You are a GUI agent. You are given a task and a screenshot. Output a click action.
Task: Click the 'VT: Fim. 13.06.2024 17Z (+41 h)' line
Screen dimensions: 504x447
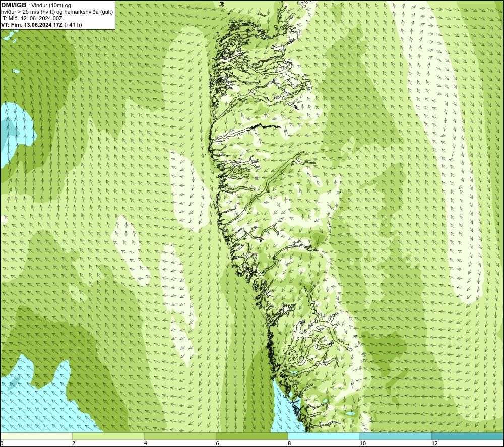[x=41, y=25]
